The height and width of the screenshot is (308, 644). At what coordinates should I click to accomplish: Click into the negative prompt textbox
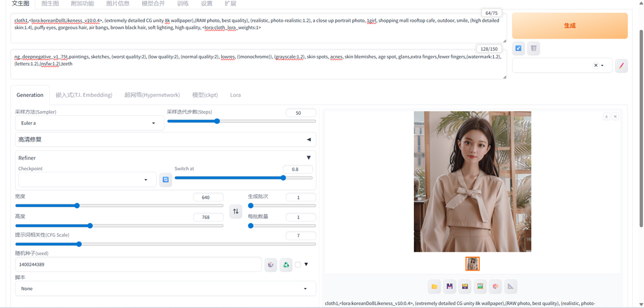[259, 65]
